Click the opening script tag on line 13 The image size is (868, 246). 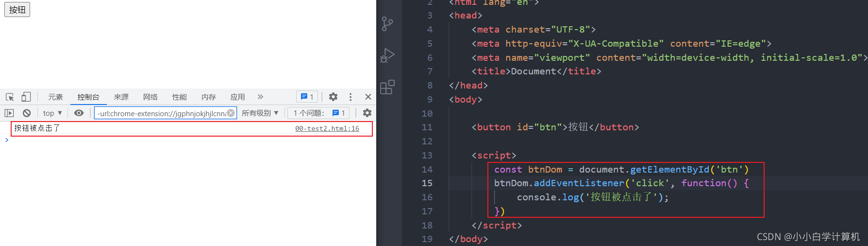pyautogui.click(x=494, y=156)
